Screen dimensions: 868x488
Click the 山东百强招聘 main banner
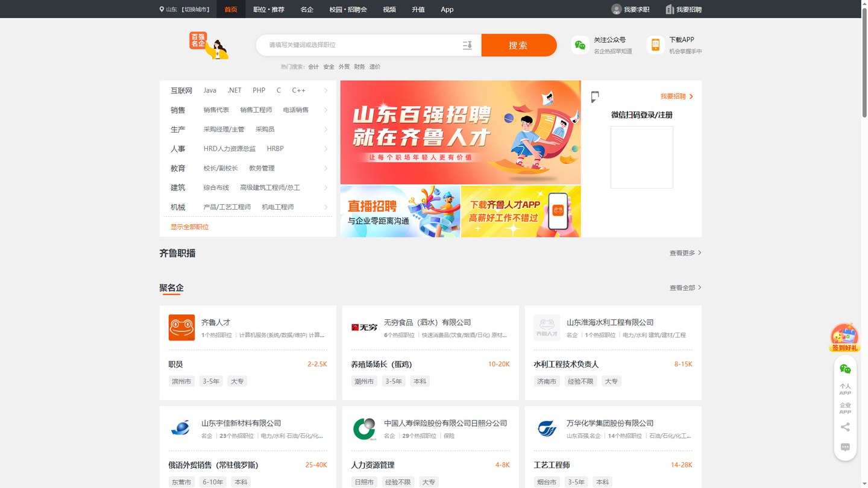461,133
